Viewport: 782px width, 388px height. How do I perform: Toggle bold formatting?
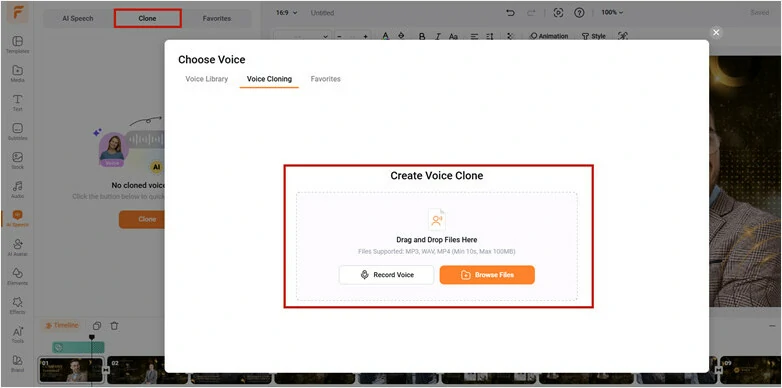pyautogui.click(x=422, y=36)
